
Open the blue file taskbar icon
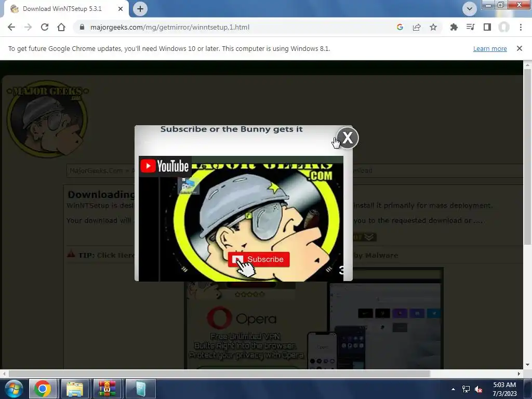click(140, 389)
